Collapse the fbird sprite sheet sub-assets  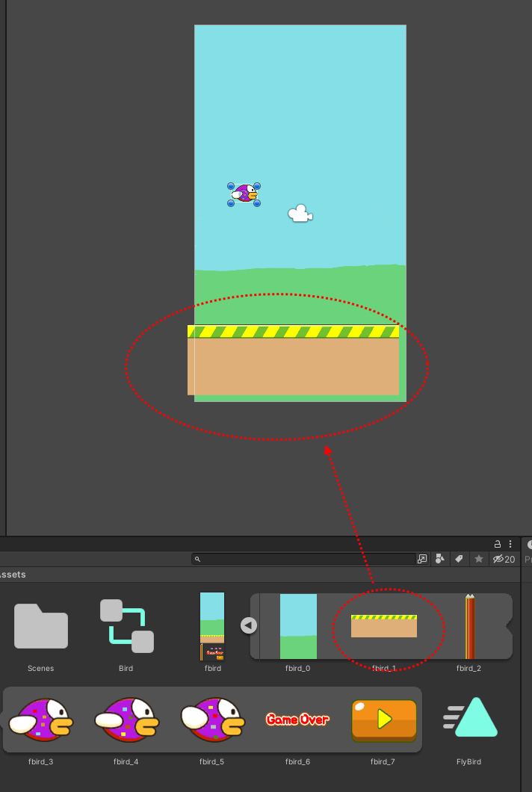pos(248,625)
